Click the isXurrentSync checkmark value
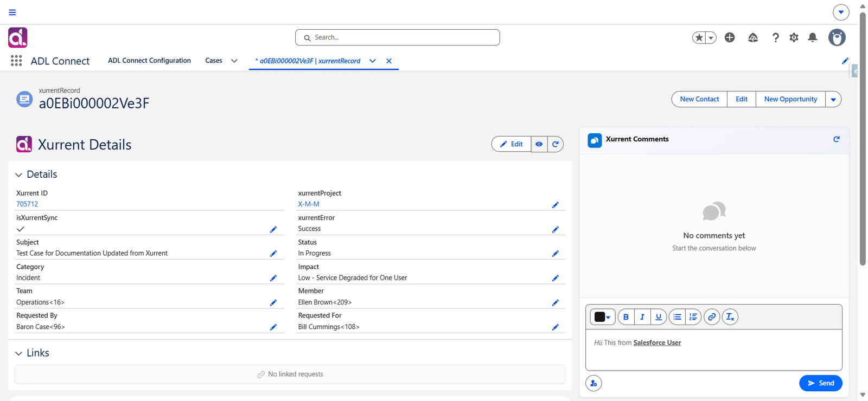The width and height of the screenshot is (868, 401). [x=21, y=229]
